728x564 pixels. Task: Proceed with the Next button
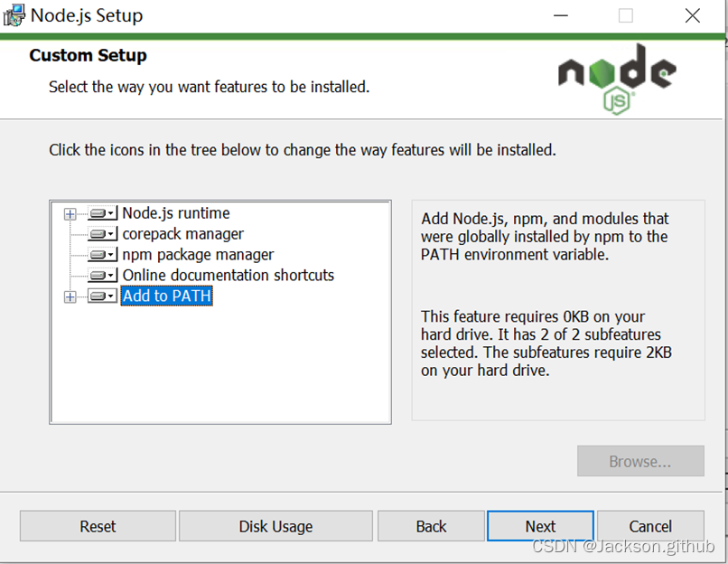[540, 526]
